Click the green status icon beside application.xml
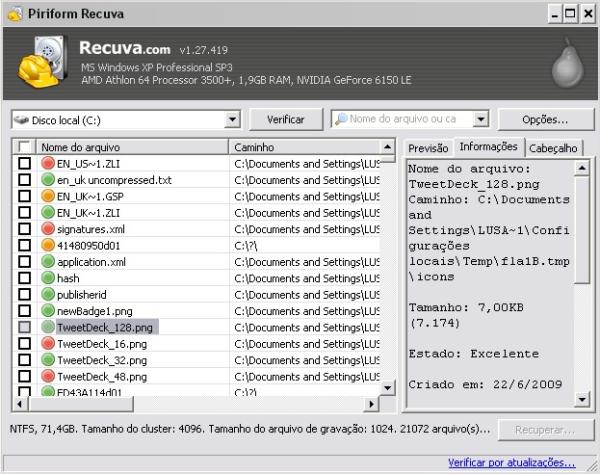The image size is (600, 474). pos(48,262)
